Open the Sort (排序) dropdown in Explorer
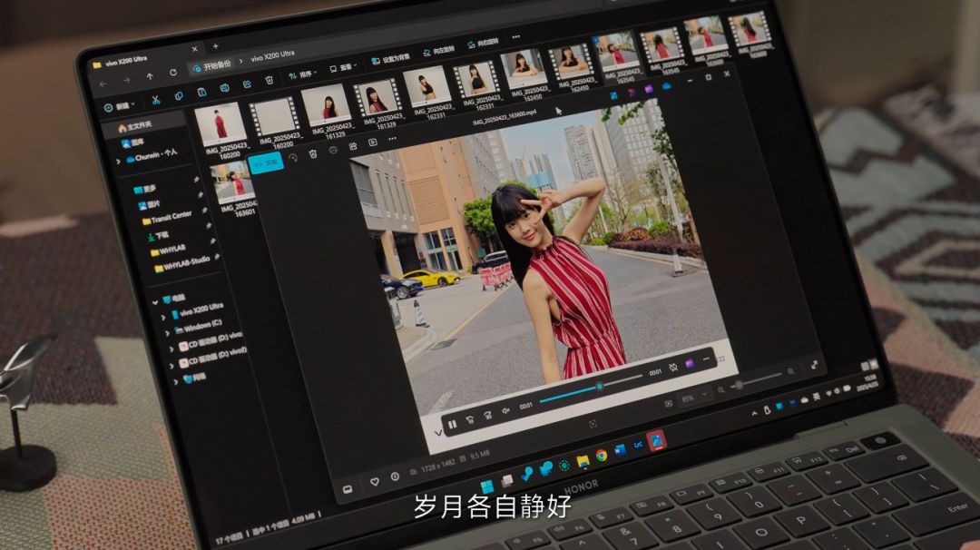The height and width of the screenshot is (550, 980). [x=303, y=75]
